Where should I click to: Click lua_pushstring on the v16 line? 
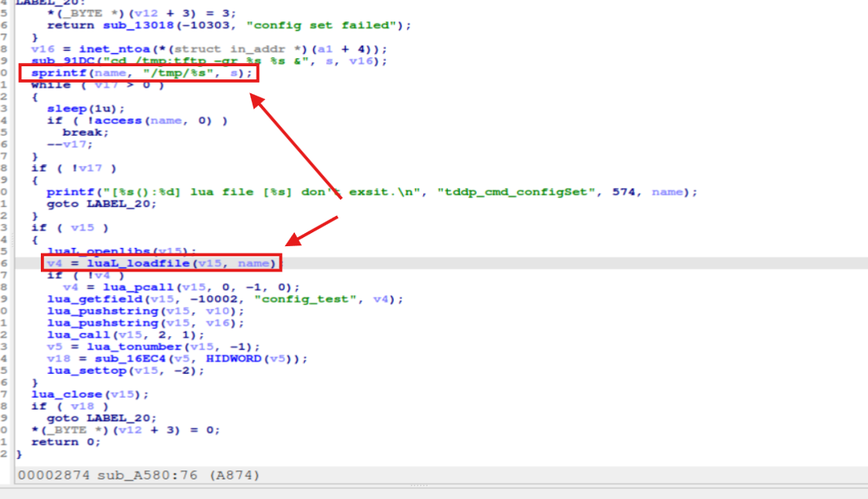[x=102, y=323]
